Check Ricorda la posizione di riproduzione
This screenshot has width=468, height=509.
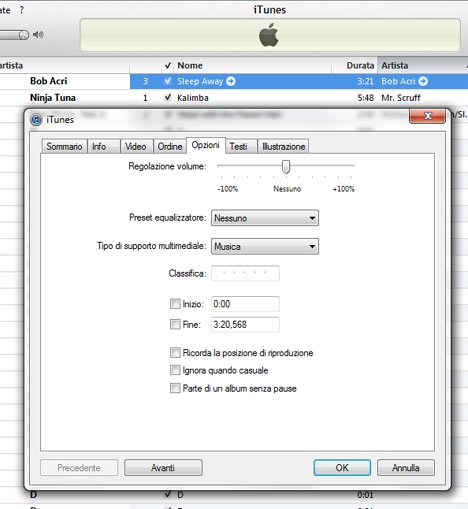175,353
